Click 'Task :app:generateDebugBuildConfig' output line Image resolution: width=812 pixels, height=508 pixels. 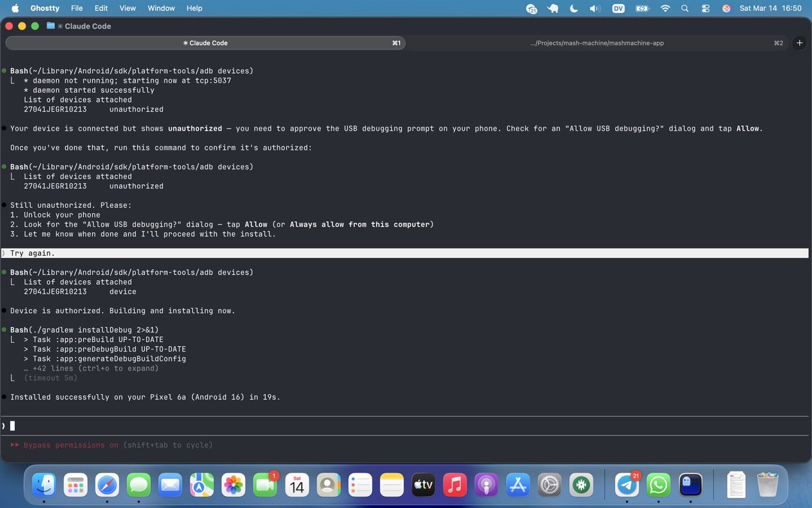104,359
